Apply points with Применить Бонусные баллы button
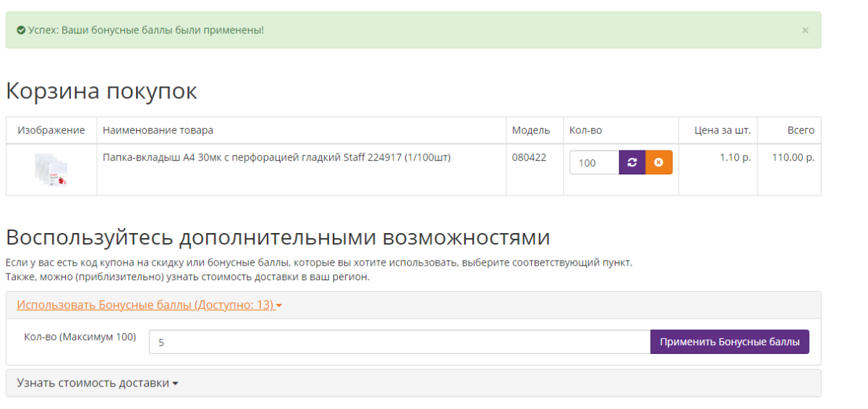Screen dimensions: 868x409 (x=730, y=342)
